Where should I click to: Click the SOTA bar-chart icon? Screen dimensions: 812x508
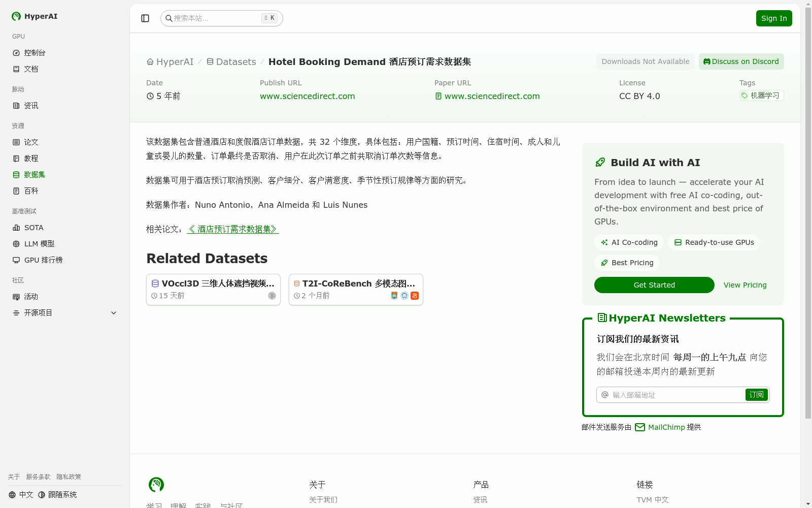tap(16, 228)
